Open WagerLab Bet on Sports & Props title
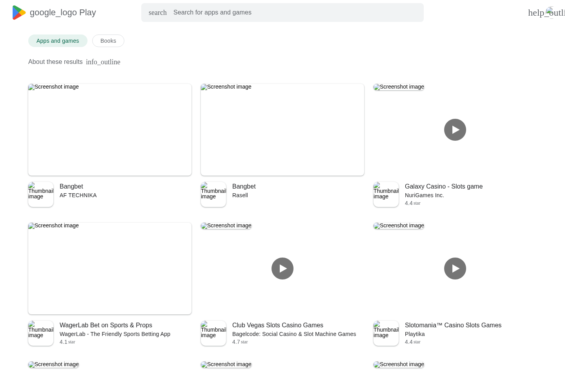This screenshot has width=565, height=392. click(x=106, y=325)
